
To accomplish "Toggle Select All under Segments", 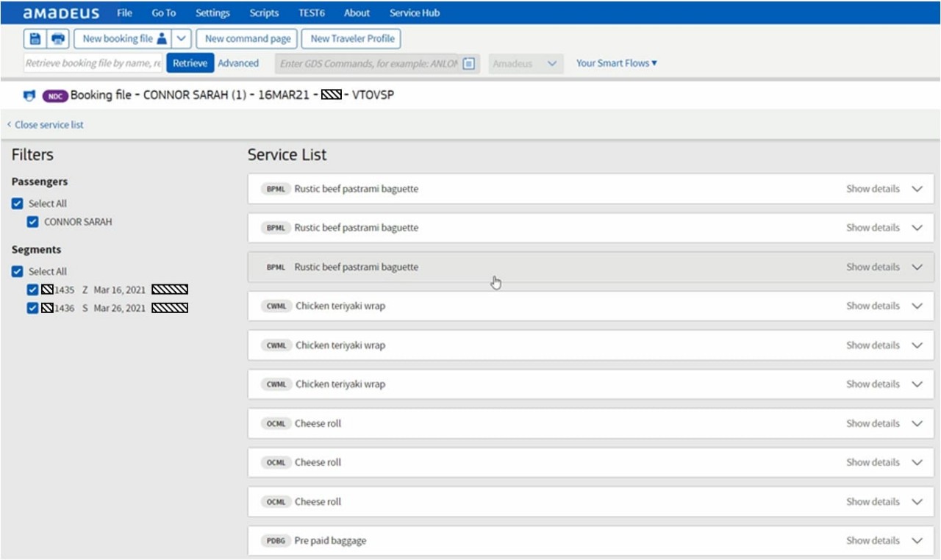I will click(x=18, y=271).
